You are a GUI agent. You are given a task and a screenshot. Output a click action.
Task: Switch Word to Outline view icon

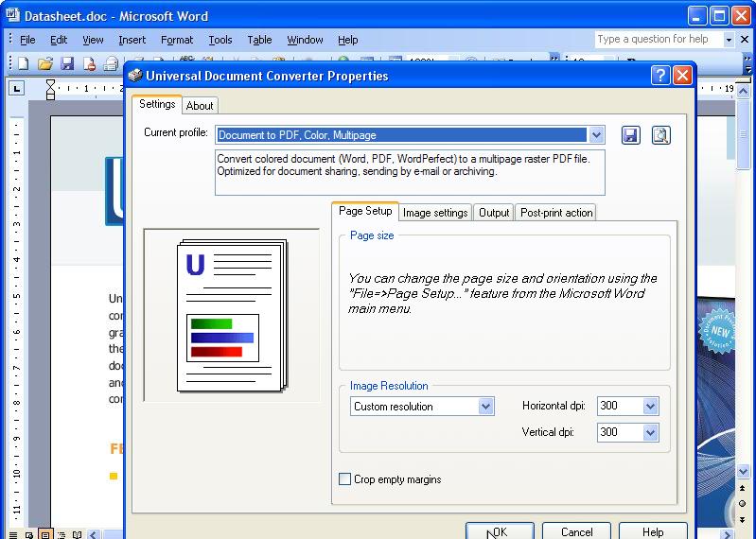tap(62, 534)
